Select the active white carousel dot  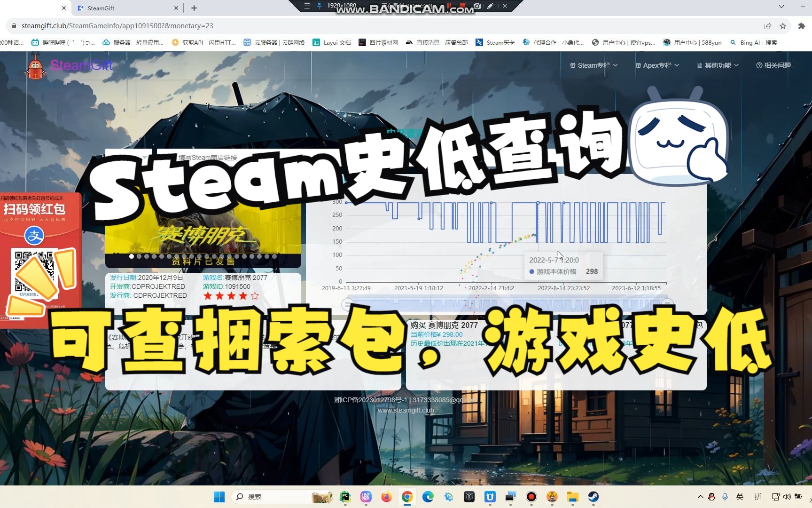[x=132, y=256]
